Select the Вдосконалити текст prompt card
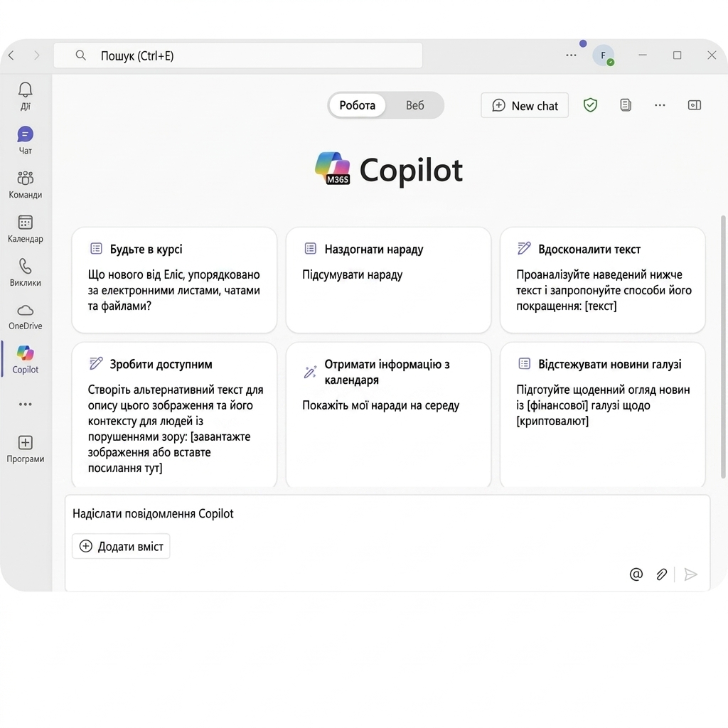The width and height of the screenshot is (728, 728). [x=603, y=280]
